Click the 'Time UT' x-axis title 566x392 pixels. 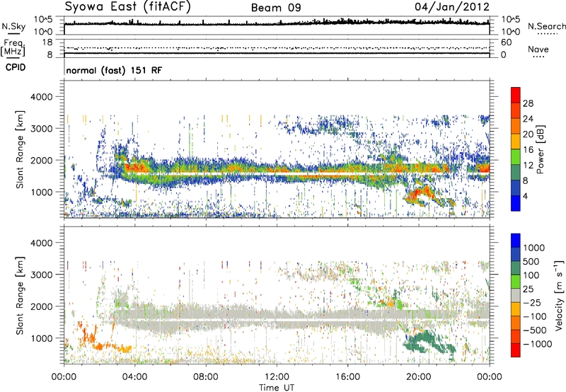pyautogui.click(x=277, y=388)
